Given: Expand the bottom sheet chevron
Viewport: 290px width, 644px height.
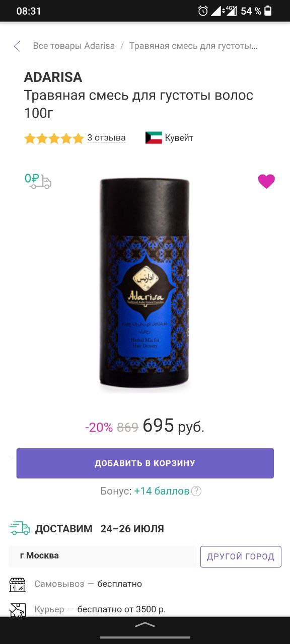Looking at the screenshot, I should [x=145, y=624].
